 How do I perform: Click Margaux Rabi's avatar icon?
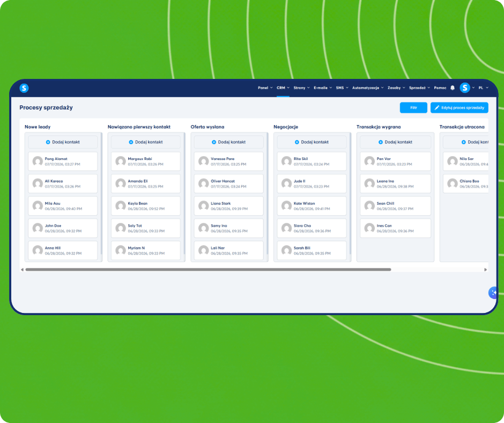click(121, 161)
